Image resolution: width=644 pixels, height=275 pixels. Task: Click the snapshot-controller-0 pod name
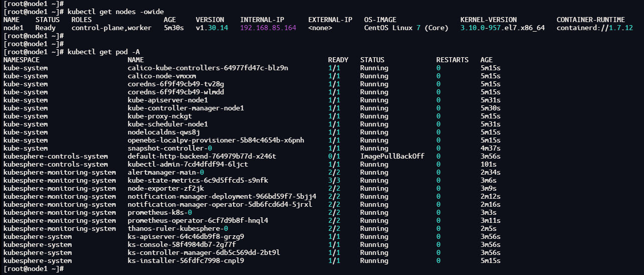click(170, 148)
